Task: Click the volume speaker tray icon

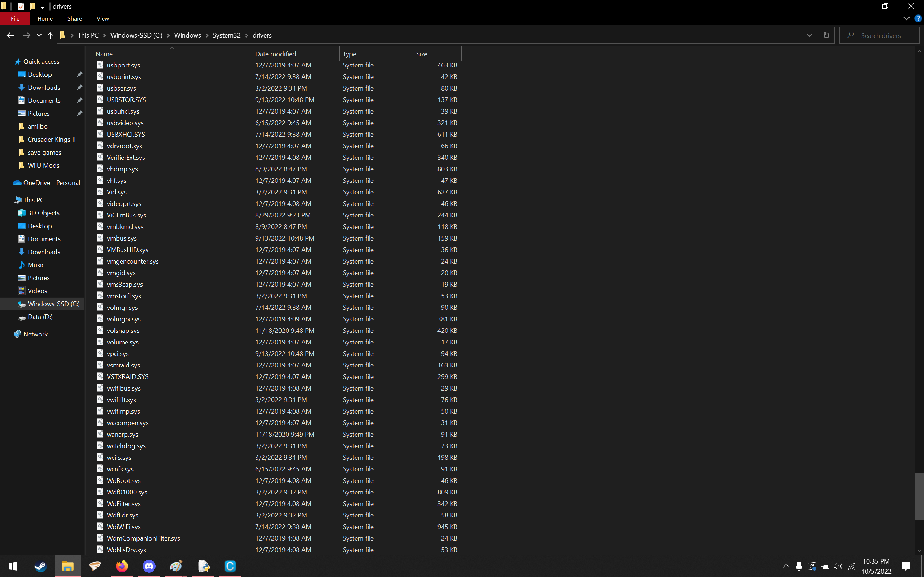Action: (x=838, y=566)
